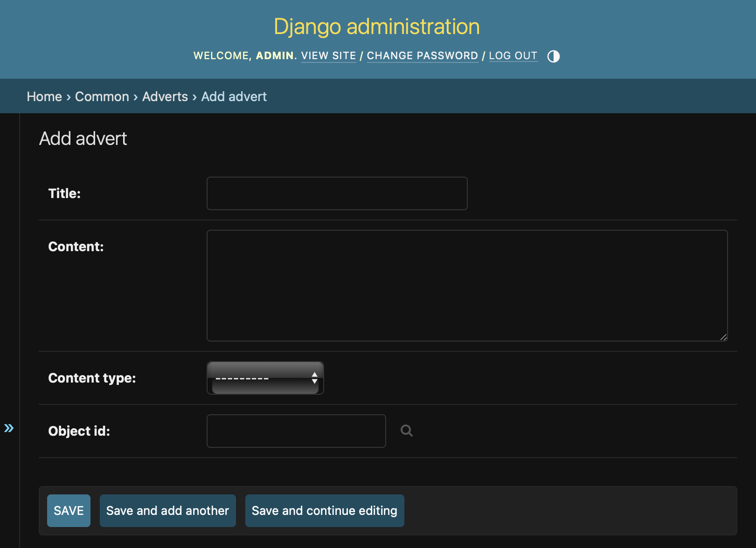This screenshot has height=548, width=756.
Task: Click the Add advert breadcrumb text
Action: 234,96
